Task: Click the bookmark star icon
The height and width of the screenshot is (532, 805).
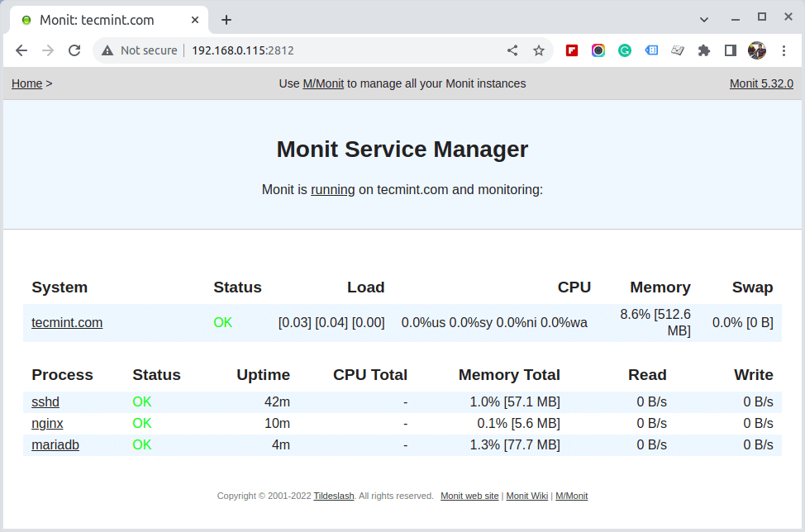Action: pyautogui.click(x=538, y=50)
